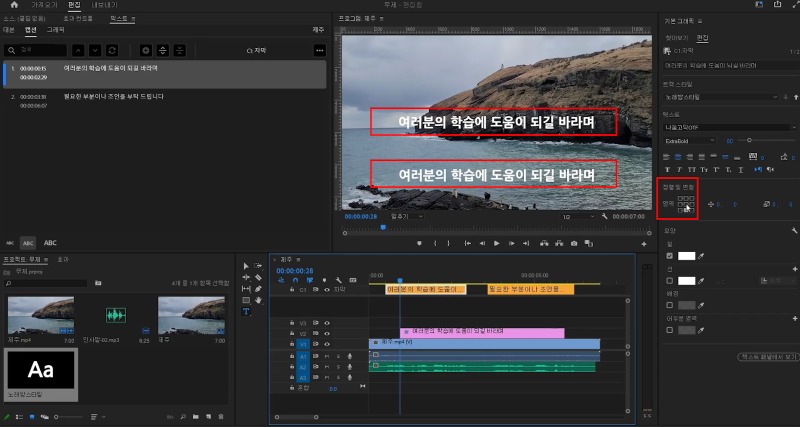Screen dimensions: 800x427
Task: Step forward one frame in program monitor
Action: tap(511, 243)
